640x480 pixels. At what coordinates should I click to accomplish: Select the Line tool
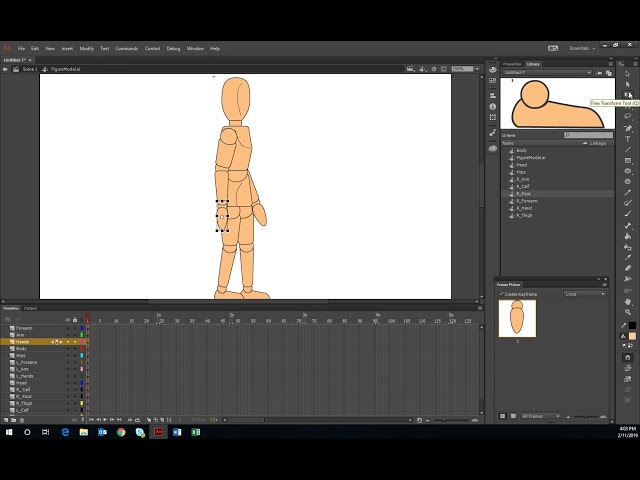(627, 149)
